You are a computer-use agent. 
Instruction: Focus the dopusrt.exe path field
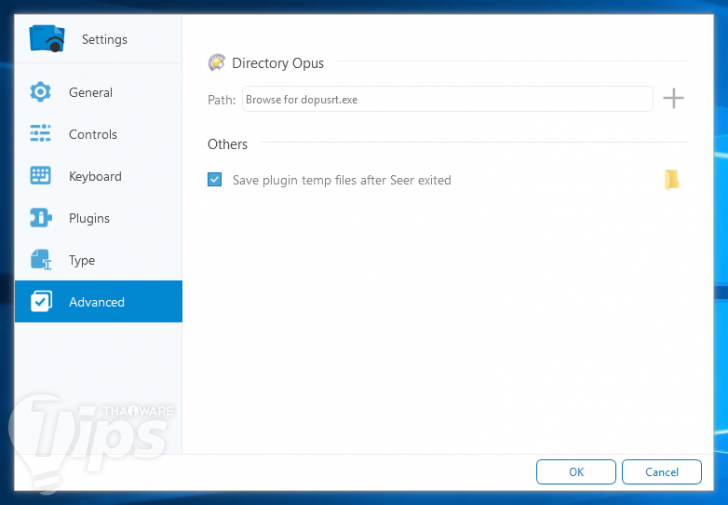point(448,99)
